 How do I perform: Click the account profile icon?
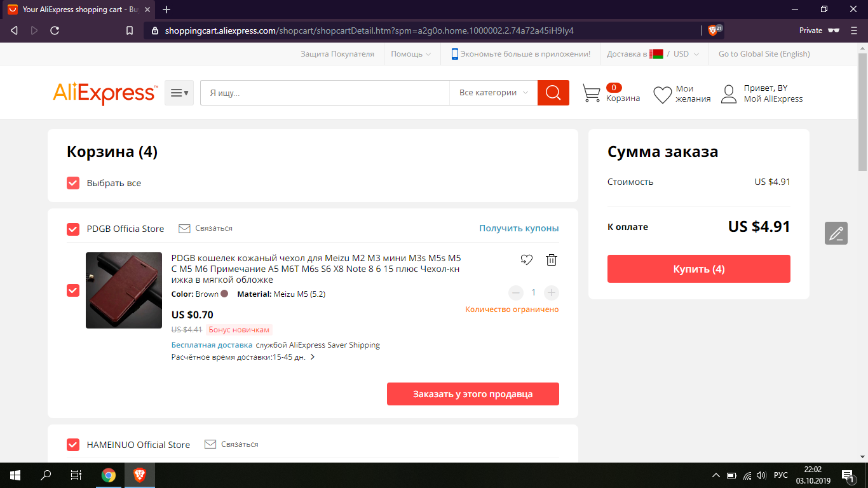[x=729, y=94]
